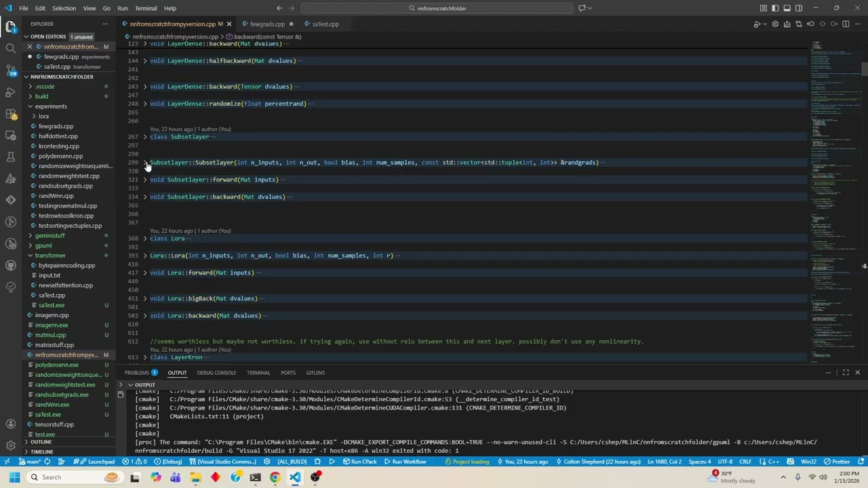Open the editor actions gear icon
Screen dimensions: 868x488
pyautogui.click(x=775, y=24)
